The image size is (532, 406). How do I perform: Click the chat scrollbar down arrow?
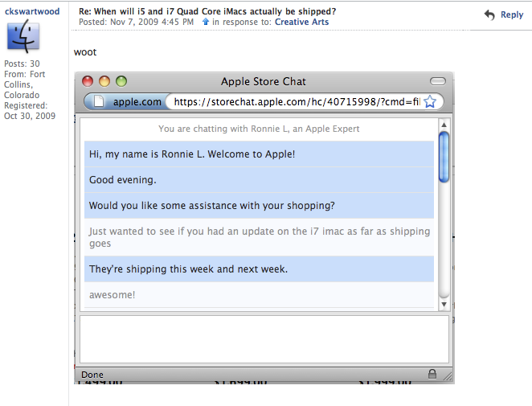(x=444, y=304)
